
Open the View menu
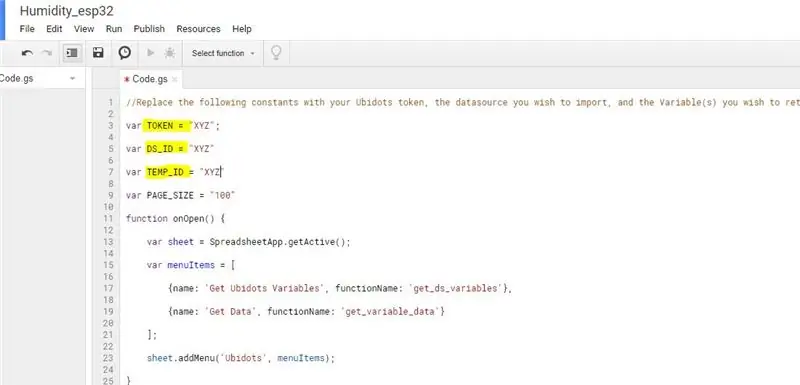84,29
